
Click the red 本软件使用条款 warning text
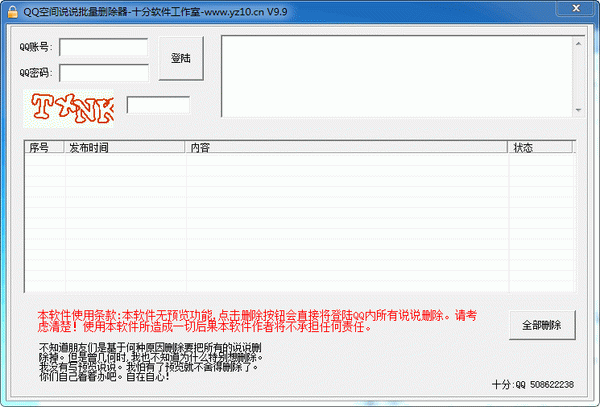[257, 321]
